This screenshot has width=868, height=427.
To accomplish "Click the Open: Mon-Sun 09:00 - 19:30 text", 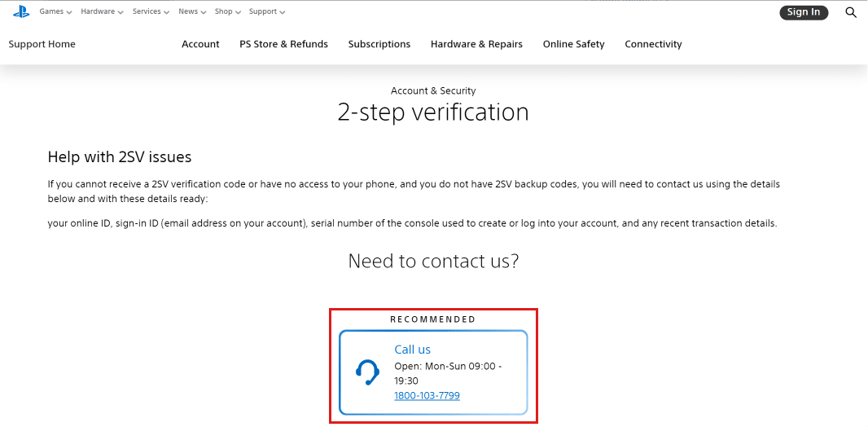I will coord(449,374).
